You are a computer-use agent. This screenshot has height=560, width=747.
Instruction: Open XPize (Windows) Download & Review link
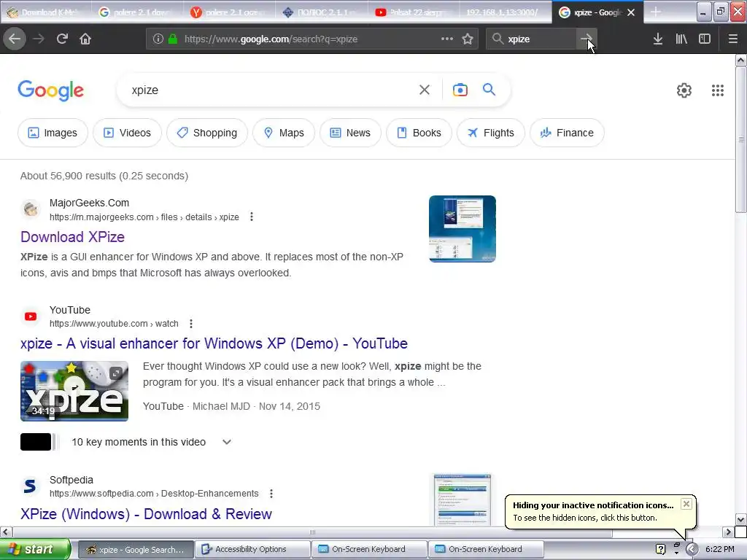point(146,514)
